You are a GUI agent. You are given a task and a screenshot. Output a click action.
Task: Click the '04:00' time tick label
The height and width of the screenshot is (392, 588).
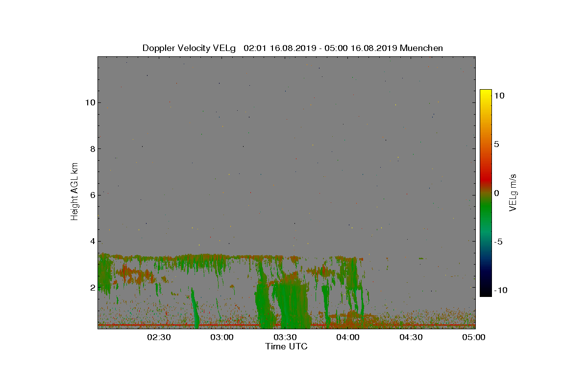(x=348, y=338)
